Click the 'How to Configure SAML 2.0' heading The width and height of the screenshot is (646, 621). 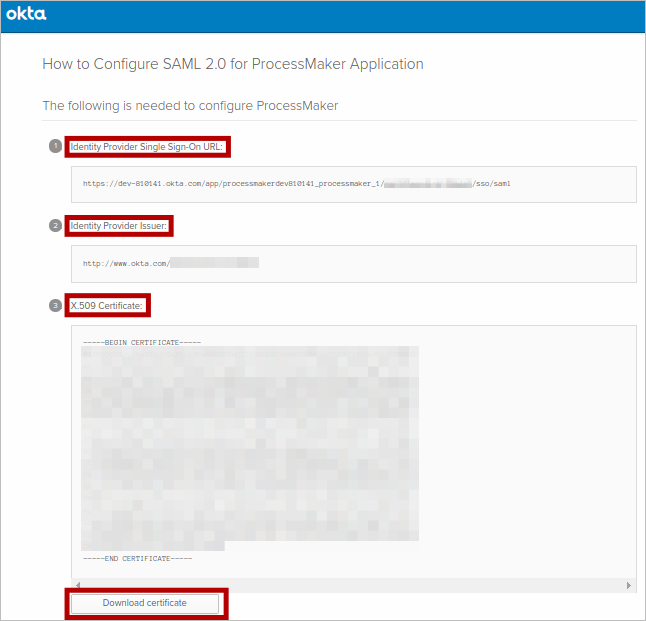233,64
